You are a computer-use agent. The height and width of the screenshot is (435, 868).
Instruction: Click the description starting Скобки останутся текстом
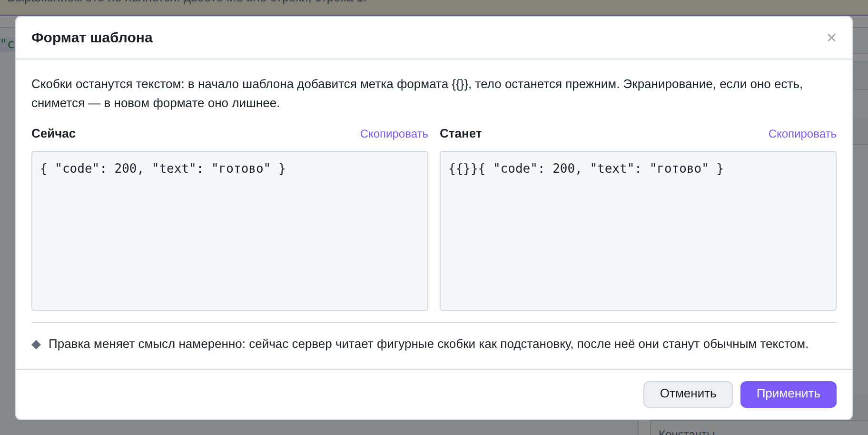(417, 94)
